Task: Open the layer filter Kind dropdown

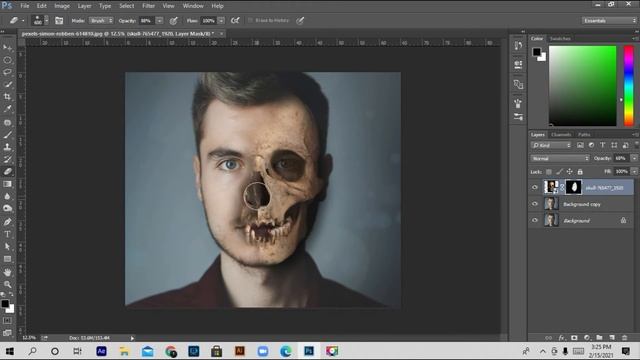Action: (551, 145)
